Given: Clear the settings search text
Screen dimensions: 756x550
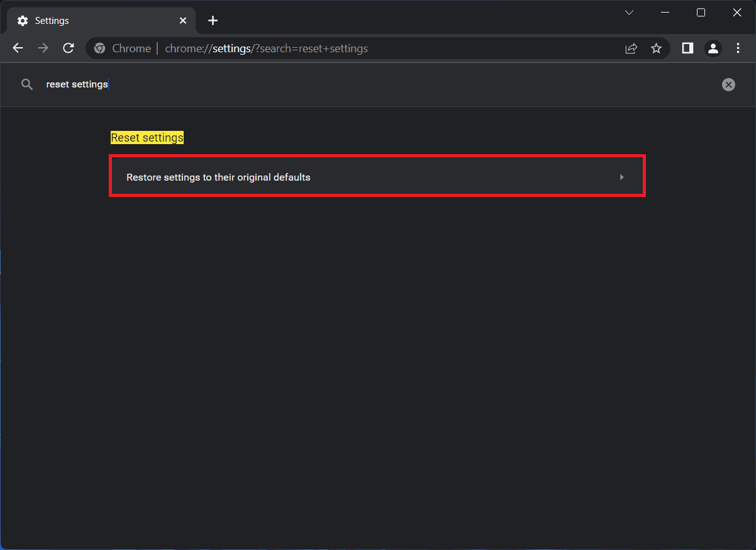Looking at the screenshot, I should [x=728, y=84].
